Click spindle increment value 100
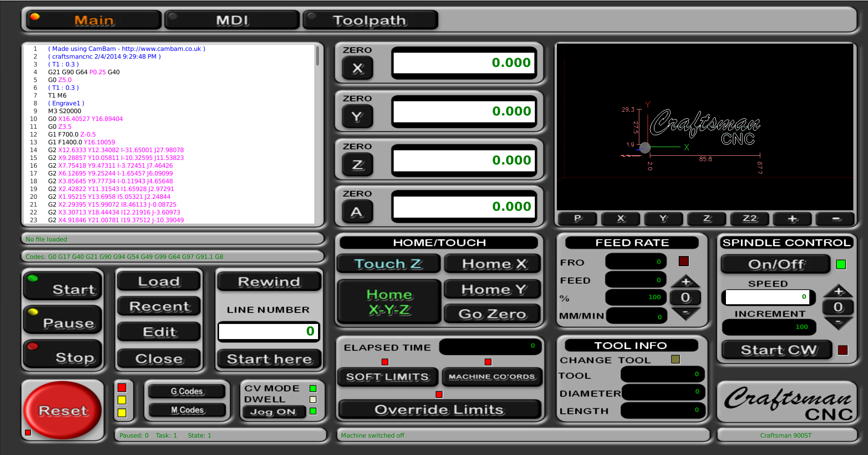868x455 pixels. (x=769, y=327)
